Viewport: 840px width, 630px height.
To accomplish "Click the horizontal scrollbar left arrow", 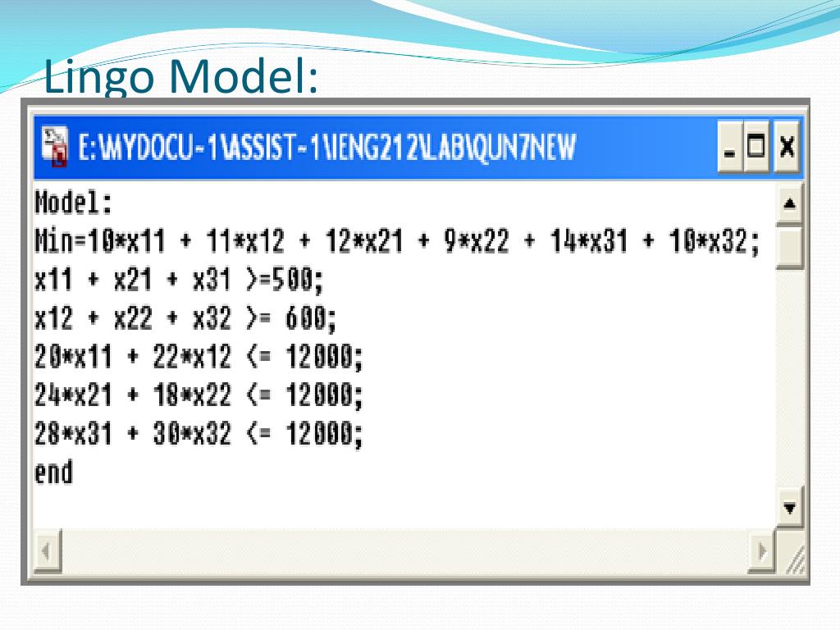I will point(48,551).
